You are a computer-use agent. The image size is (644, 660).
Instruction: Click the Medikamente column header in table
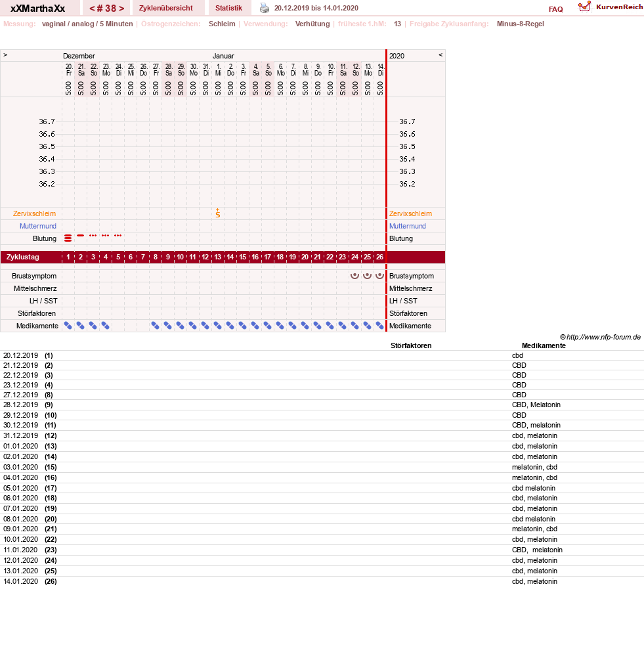[544, 345]
